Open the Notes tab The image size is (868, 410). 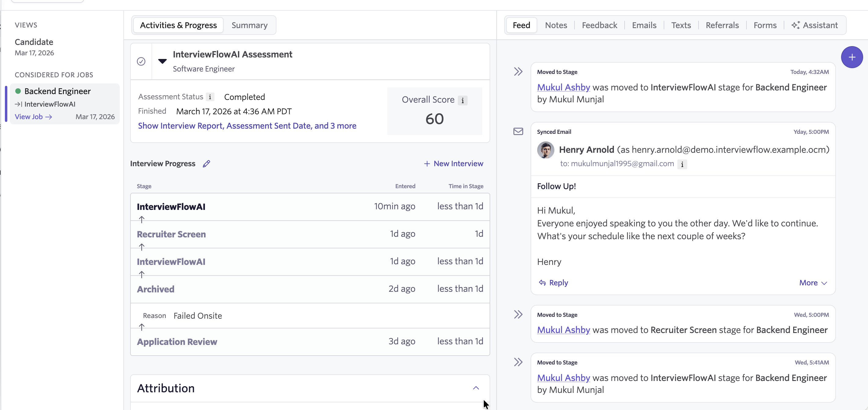556,25
